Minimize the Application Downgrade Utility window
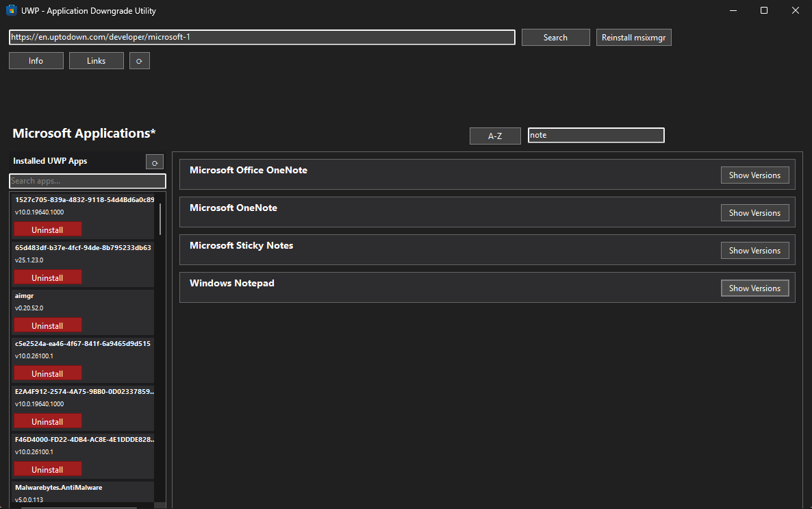Screen dimensions: 812x509 click(x=733, y=10)
